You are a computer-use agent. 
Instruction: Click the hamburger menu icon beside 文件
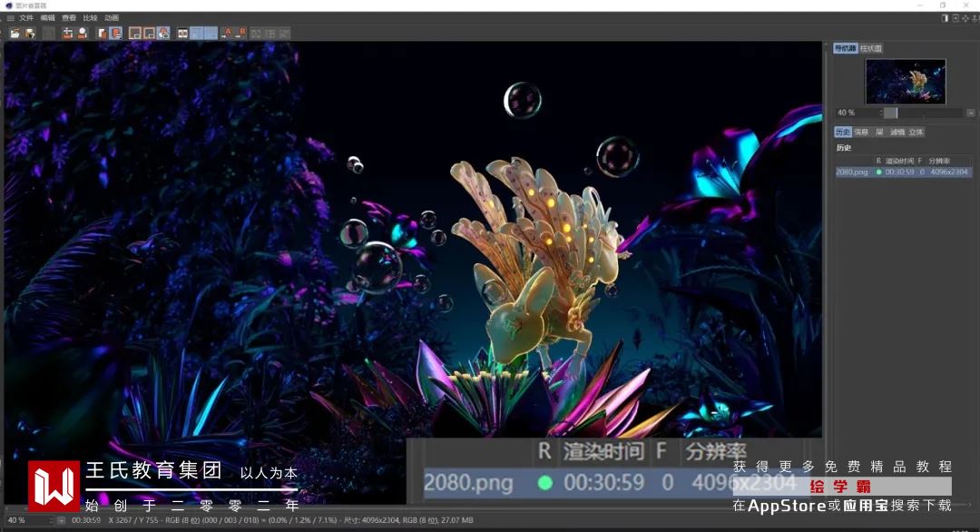[x=10, y=18]
